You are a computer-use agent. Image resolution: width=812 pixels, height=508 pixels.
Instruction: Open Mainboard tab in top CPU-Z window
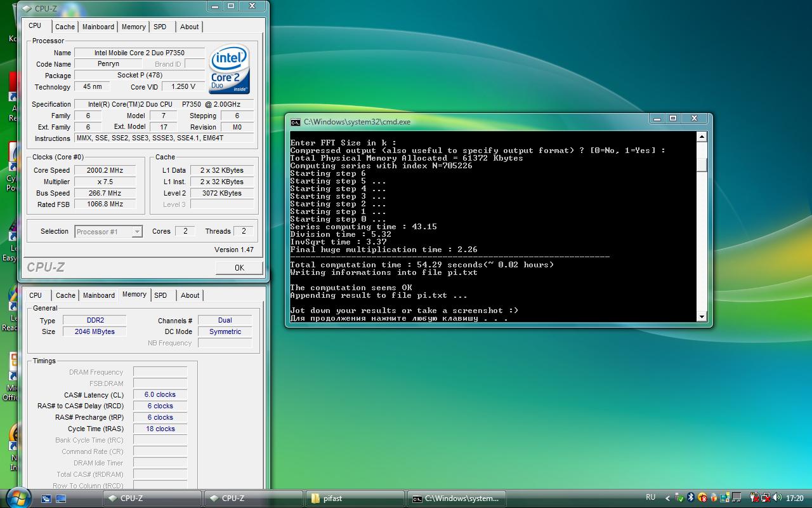(x=98, y=27)
